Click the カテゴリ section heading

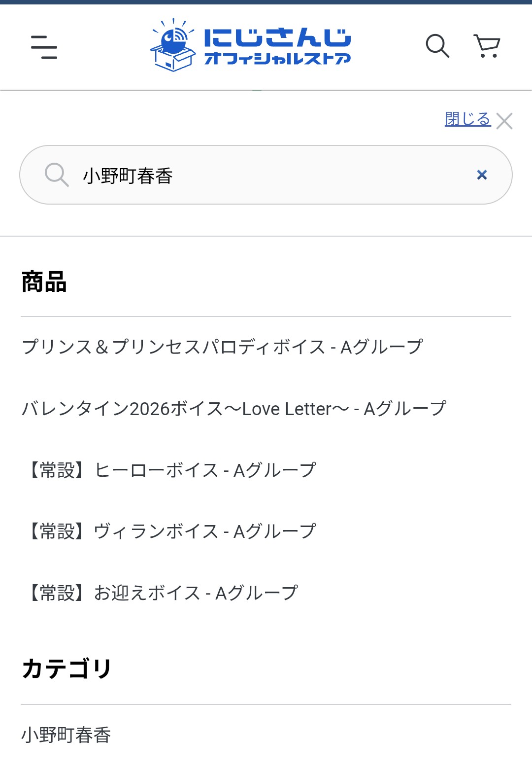tap(67, 669)
